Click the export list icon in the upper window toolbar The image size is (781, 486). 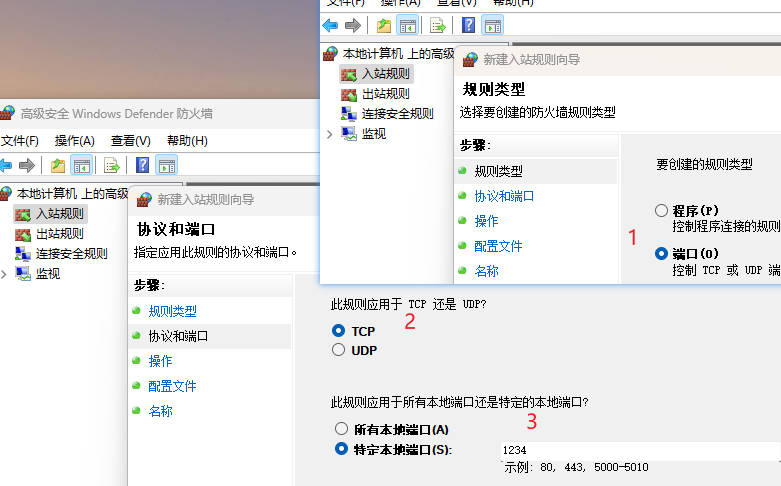pyautogui.click(x=437, y=25)
